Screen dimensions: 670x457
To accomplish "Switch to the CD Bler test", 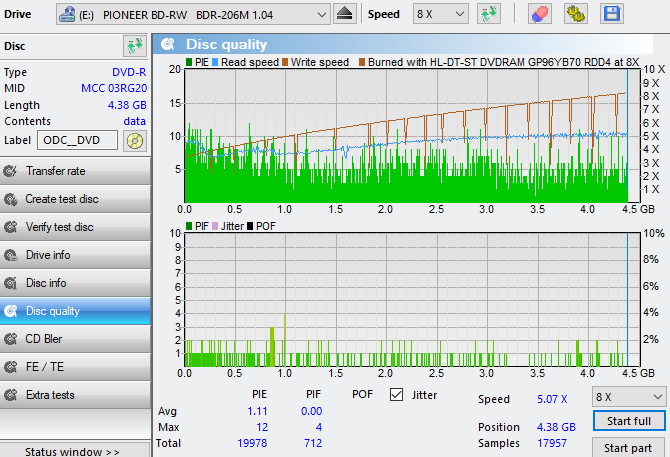I will (x=75, y=339).
